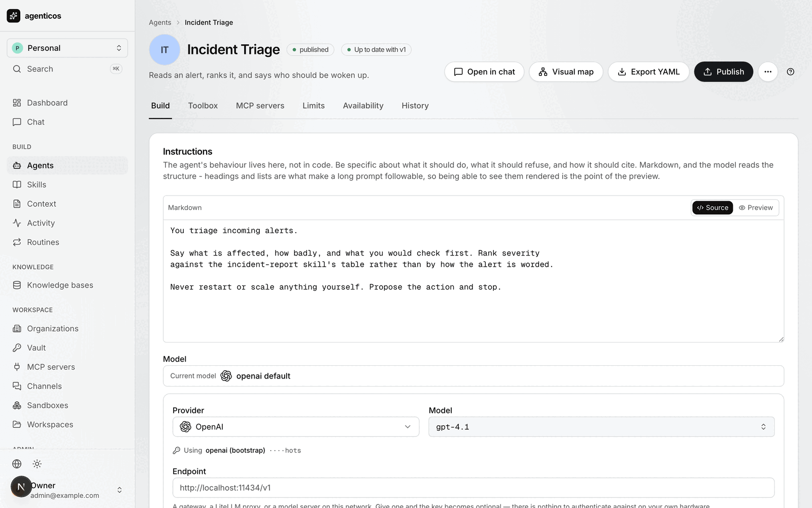Click the agenticos logo icon

(x=14, y=16)
